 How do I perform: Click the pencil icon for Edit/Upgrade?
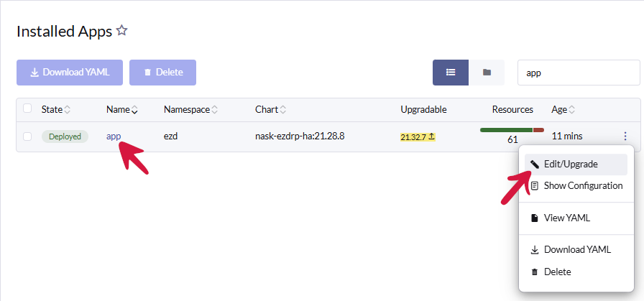click(534, 164)
